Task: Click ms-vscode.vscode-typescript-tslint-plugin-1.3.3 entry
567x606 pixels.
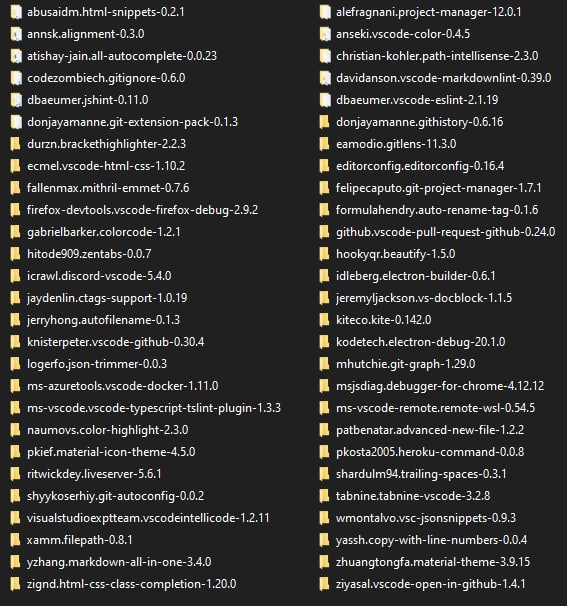Action: [x=154, y=408]
